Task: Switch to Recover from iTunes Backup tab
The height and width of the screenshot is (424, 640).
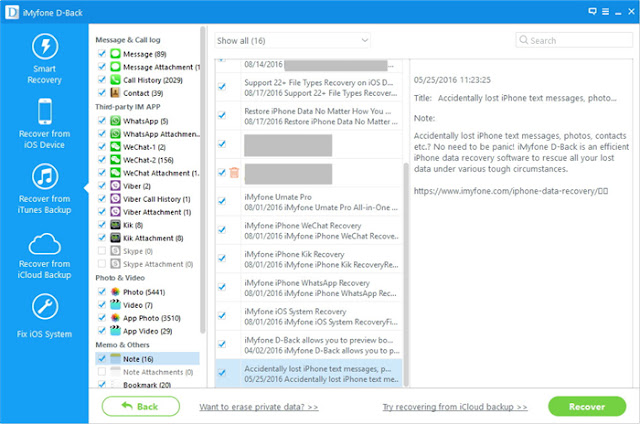Action: (44, 189)
